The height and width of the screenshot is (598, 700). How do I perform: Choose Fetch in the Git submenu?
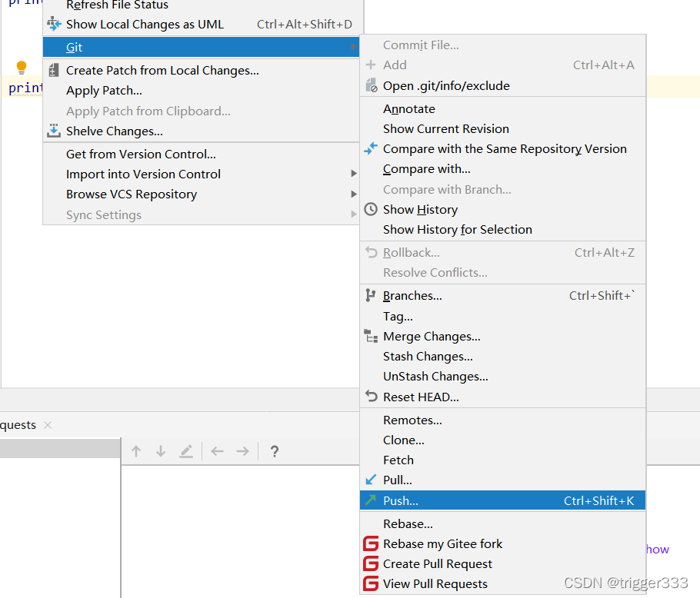click(x=502, y=460)
